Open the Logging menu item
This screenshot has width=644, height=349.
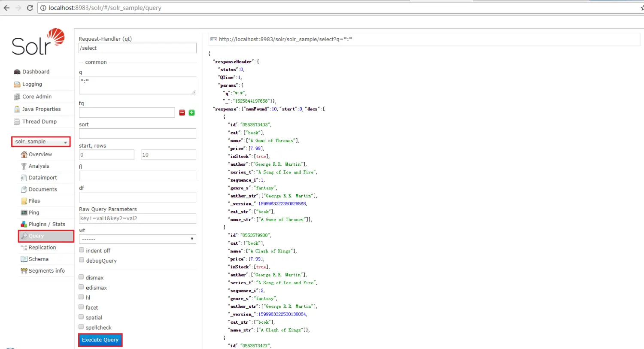32,84
